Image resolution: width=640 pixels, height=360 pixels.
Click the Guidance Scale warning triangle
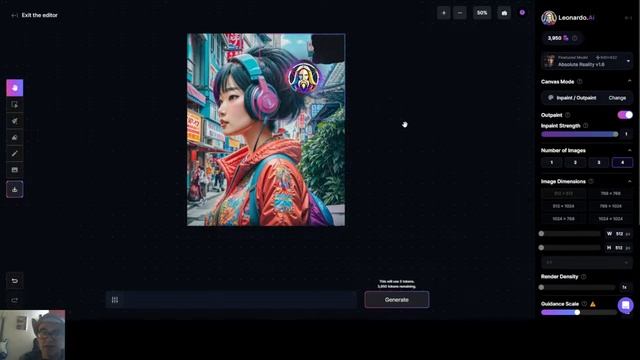593,304
